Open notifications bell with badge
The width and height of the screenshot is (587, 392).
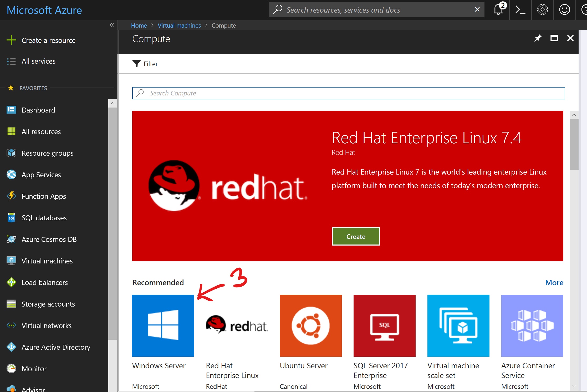coord(498,10)
